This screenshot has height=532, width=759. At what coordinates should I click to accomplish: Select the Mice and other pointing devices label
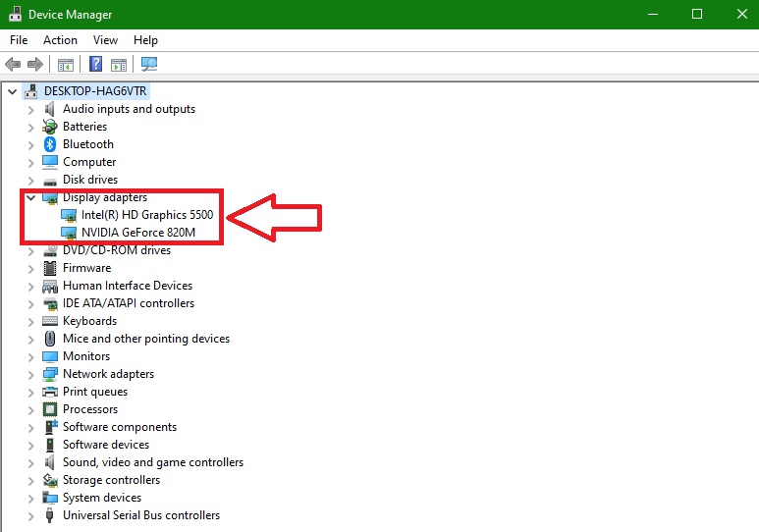[146, 339]
